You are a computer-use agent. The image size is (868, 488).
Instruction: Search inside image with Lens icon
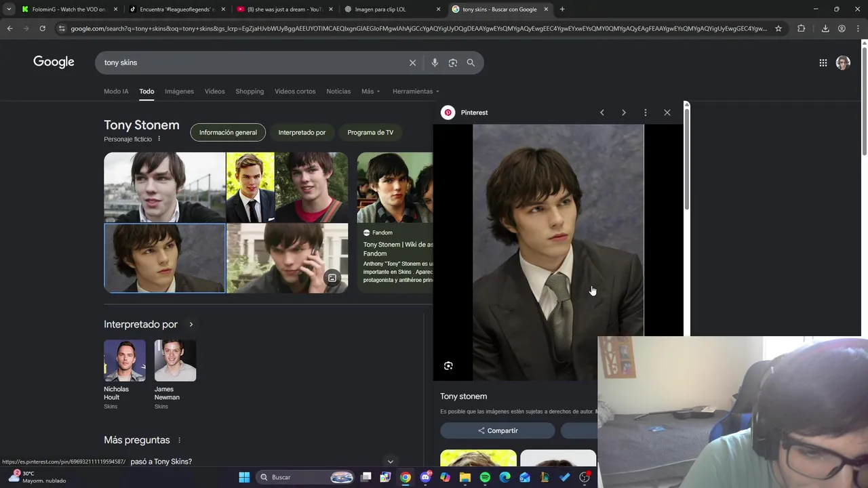(448, 366)
